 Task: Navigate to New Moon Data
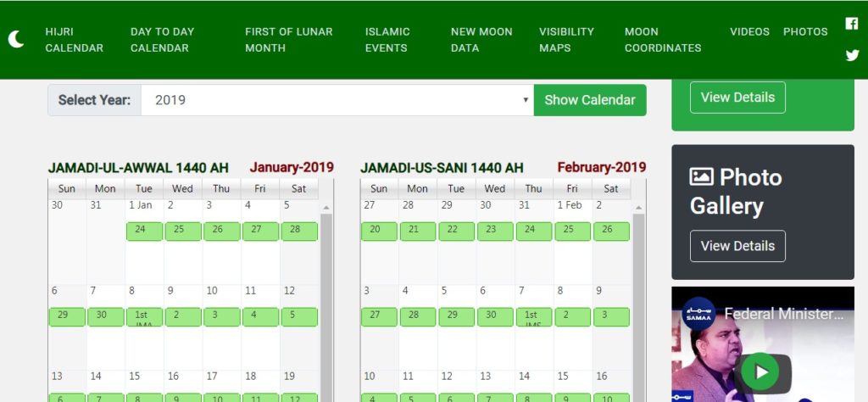click(481, 40)
